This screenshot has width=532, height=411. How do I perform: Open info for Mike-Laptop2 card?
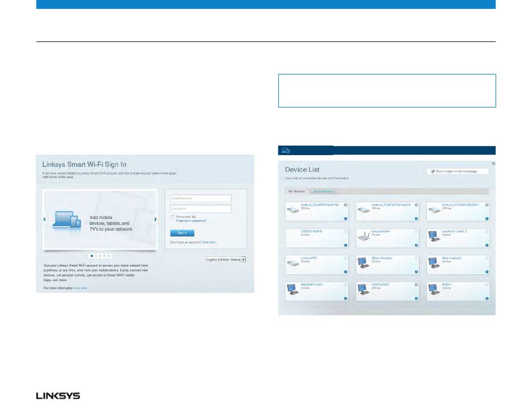pyautogui.click(x=487, y=272)
